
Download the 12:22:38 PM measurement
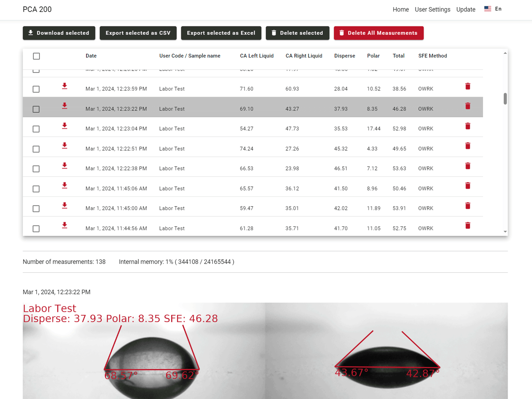click(65, 166)
